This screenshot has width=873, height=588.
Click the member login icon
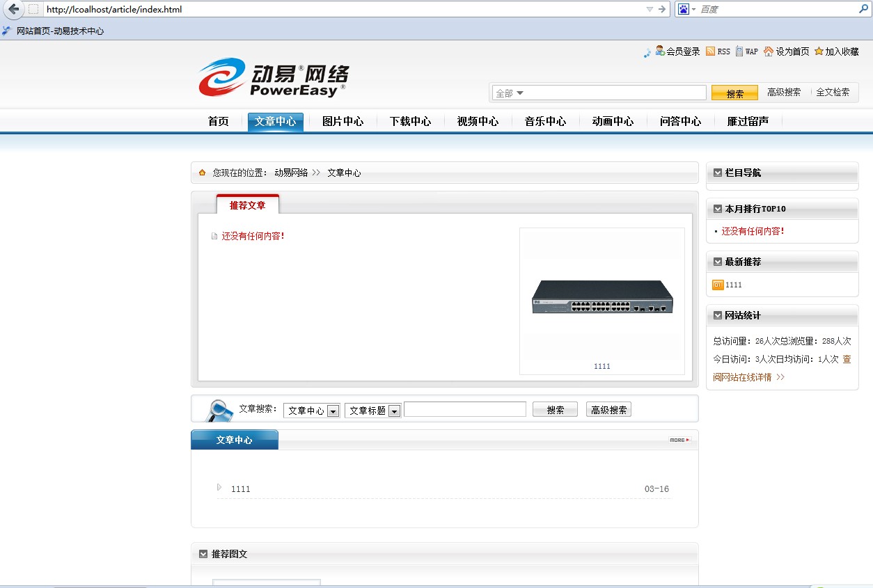pos(659,51)
